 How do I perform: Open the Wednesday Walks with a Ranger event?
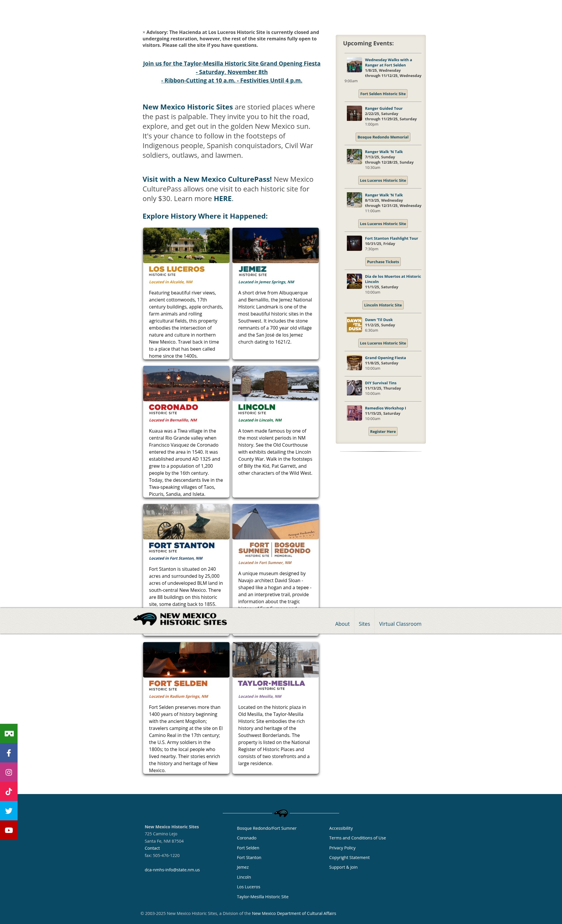click(x=388, y=62)
